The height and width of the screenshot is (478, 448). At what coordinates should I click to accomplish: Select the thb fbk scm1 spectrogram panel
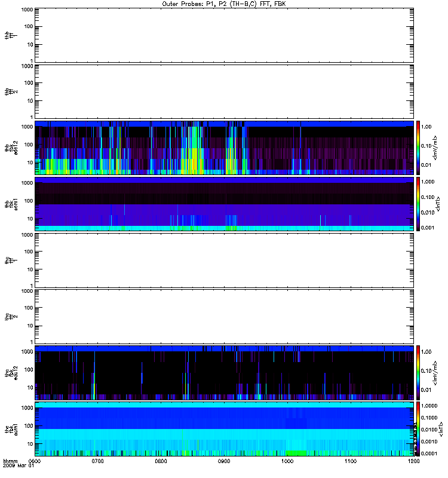coord(225,204)
